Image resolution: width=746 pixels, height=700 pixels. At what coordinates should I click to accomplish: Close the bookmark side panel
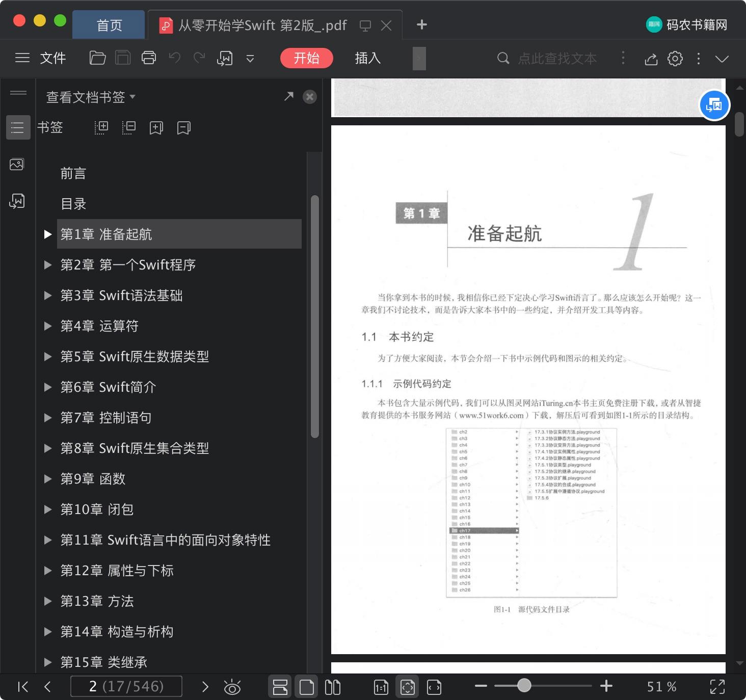[310, 97]
